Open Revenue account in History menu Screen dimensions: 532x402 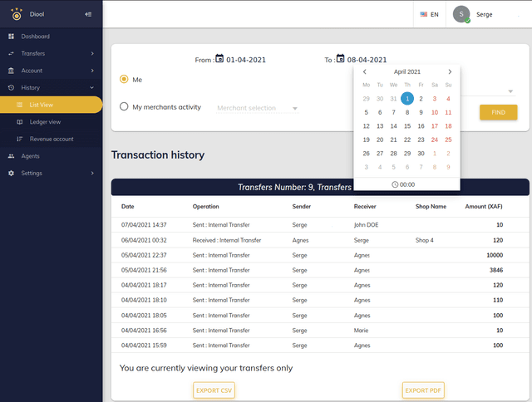tap(51, 139)
